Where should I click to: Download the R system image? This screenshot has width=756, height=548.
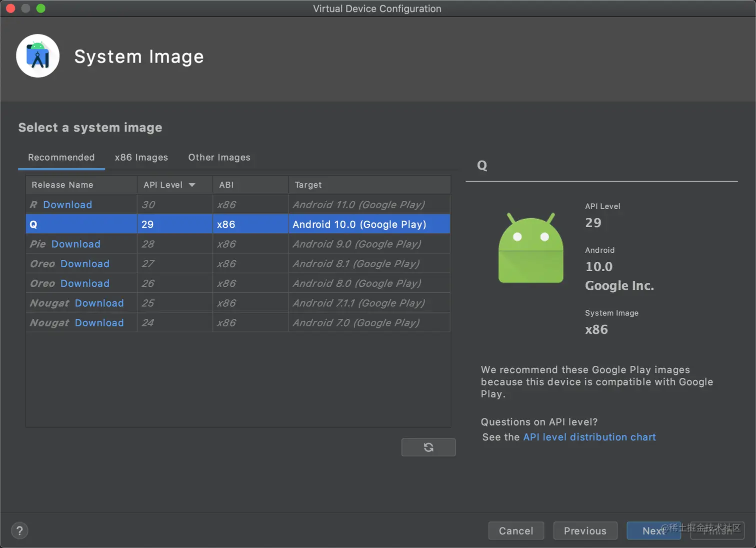click(x=67, y=205)
